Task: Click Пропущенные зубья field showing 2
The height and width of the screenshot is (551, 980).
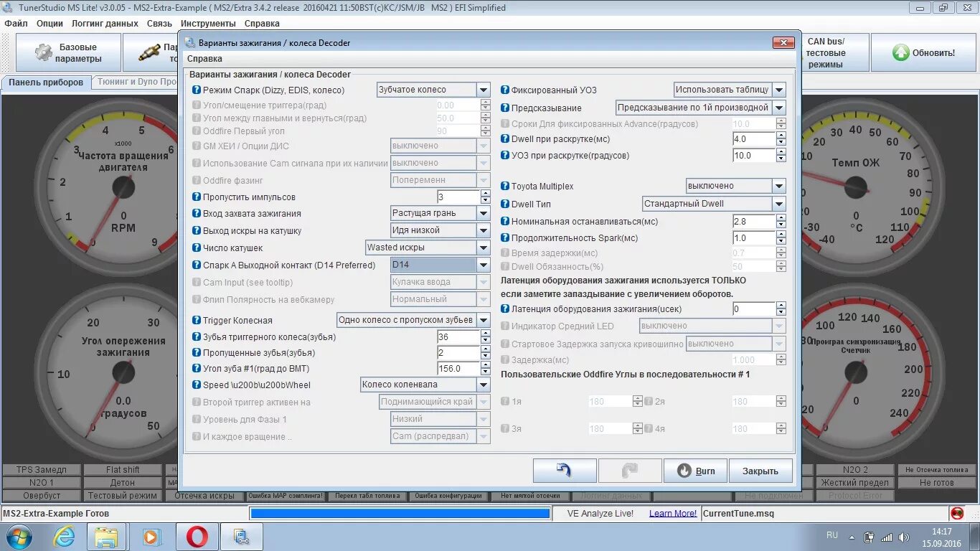Action: coord(458,352)
